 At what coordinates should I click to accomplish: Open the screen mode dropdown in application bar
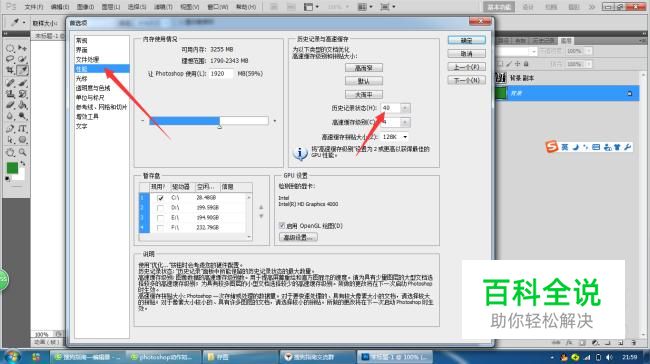click(x=388, y=7)
